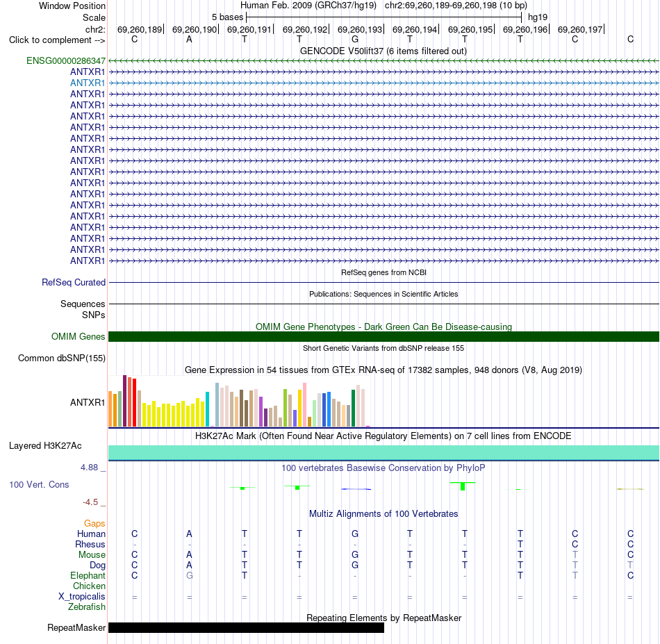Open the GTEx 'Gene Expression in 54 tissues' title
660x644 pixels.
[383, 370]
